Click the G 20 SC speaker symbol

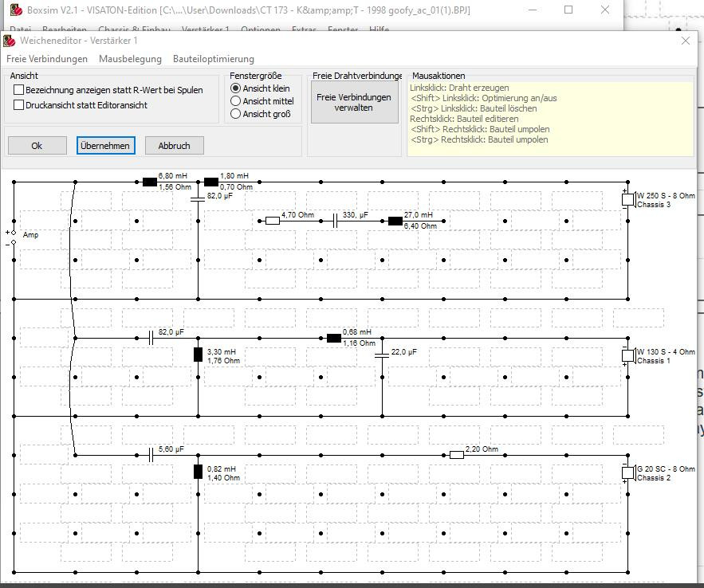[628, 472]
